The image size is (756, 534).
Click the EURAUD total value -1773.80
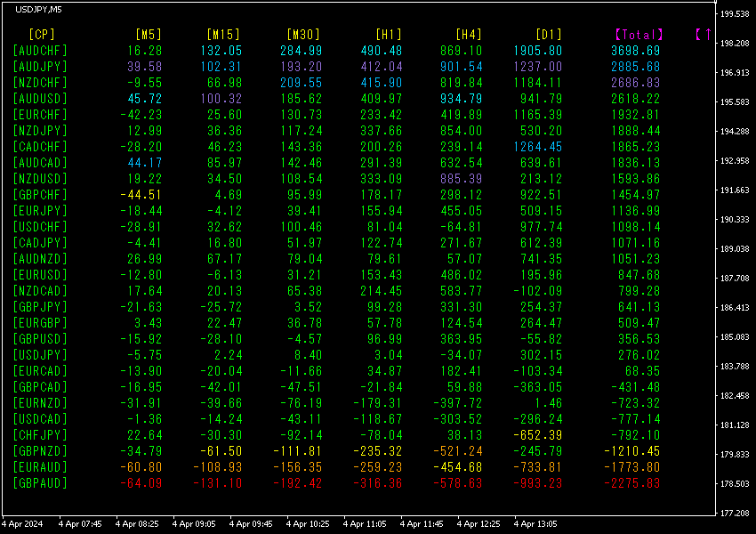point(631,467)
